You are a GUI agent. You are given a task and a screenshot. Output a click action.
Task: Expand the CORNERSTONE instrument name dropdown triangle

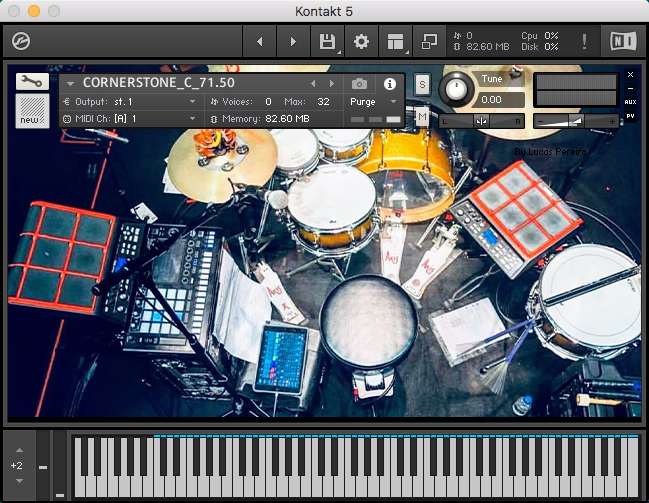tap(70, 84)
